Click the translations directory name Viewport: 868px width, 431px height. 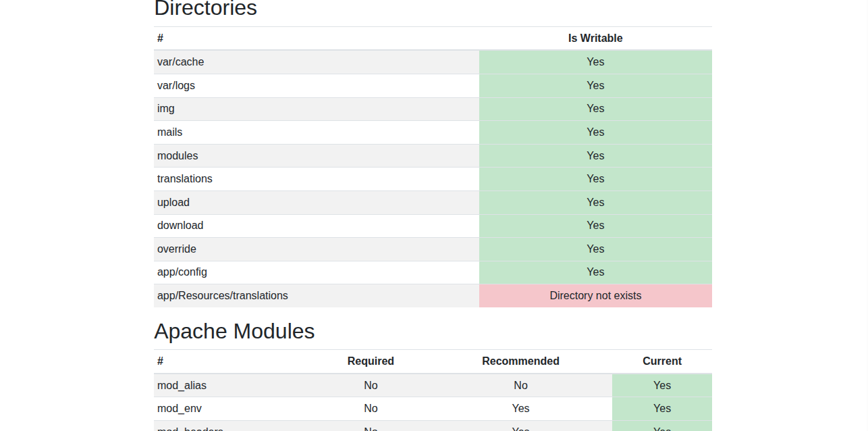coord(184,179)
